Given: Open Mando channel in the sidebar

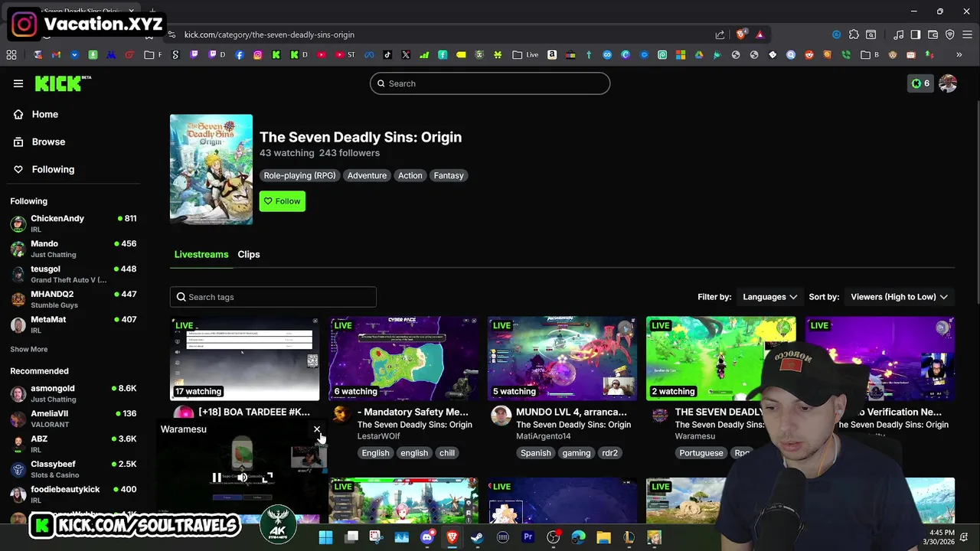Looking at the screenshot, I should (x=73, y=249).
